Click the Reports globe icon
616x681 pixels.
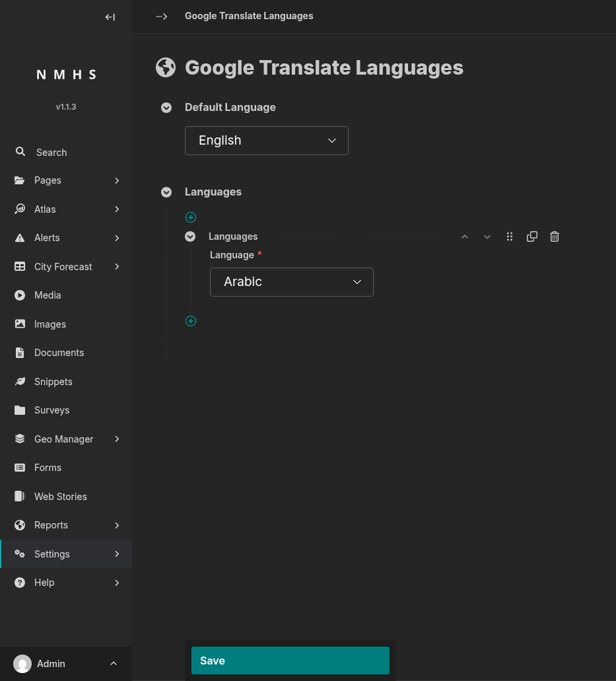[20, 525]
